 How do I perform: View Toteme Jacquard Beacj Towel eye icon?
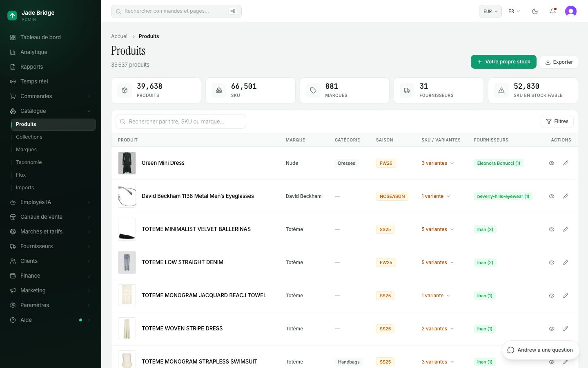[x=552, y=296]
